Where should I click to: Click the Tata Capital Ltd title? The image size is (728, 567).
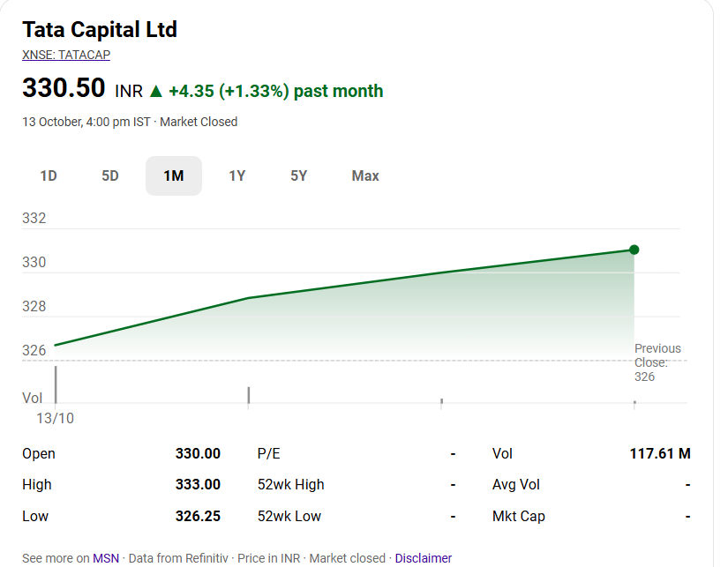point(100,29)
